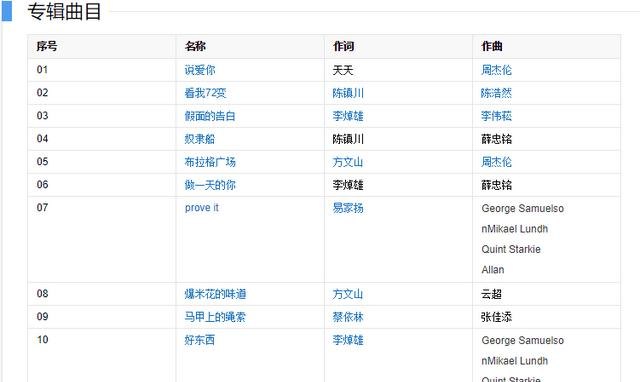
Task: Open the song link 假面的告白
Action: click(210, 116)
